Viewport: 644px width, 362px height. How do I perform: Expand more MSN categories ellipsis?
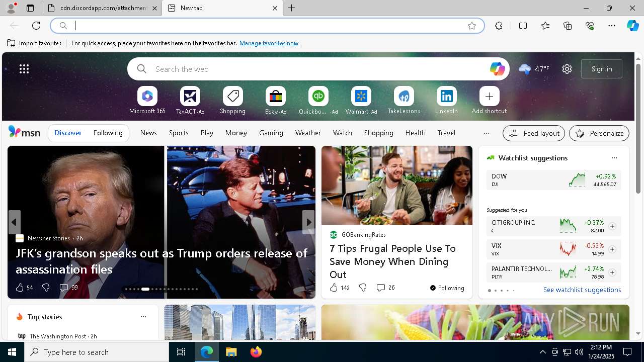(486, 133)
